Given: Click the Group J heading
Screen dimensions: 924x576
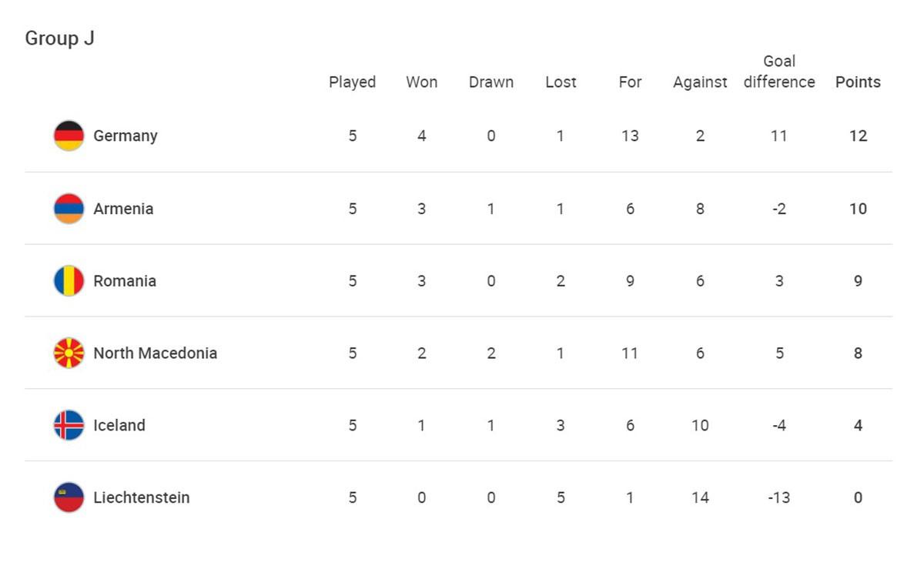Looking at the screenshot, I should [x=60, y=39].
